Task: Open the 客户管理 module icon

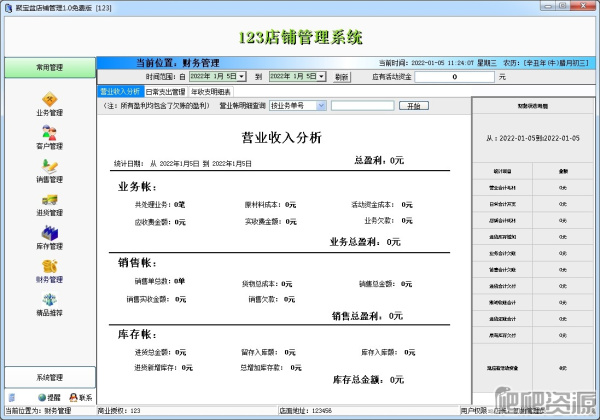Action: click(x=50, y=137)
